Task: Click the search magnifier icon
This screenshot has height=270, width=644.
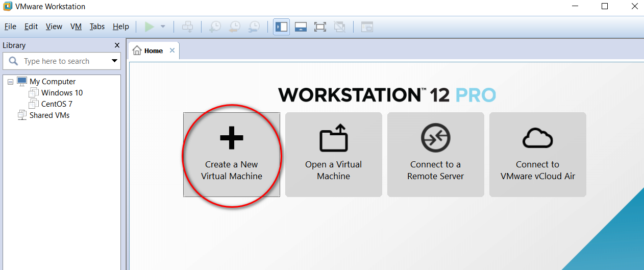Action: [13, 61]
